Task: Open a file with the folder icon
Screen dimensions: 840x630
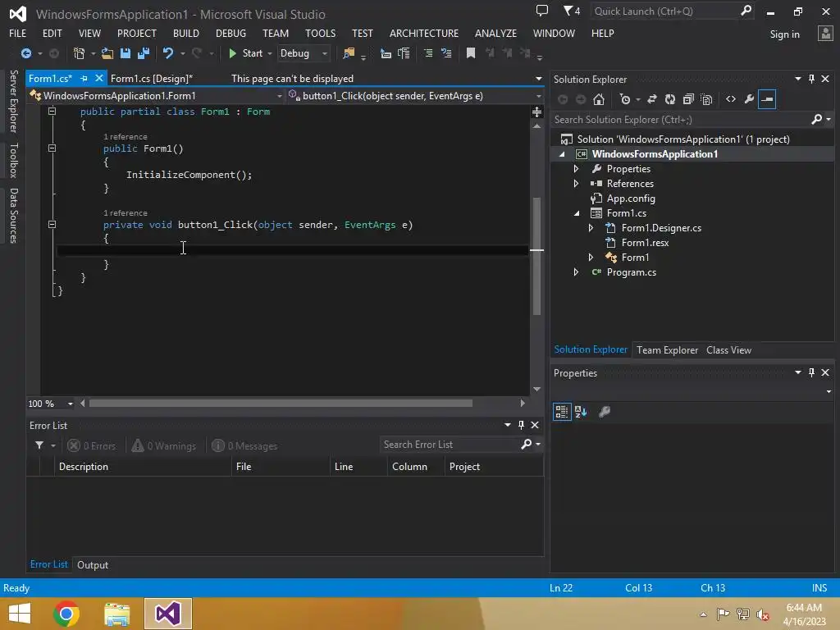Action: (x=107, y=53)
